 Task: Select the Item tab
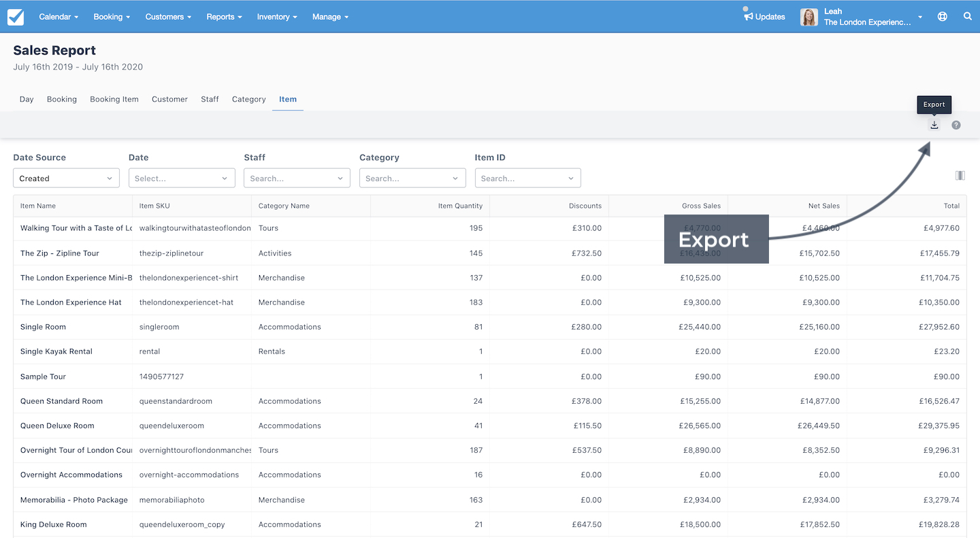coord(288,99)
